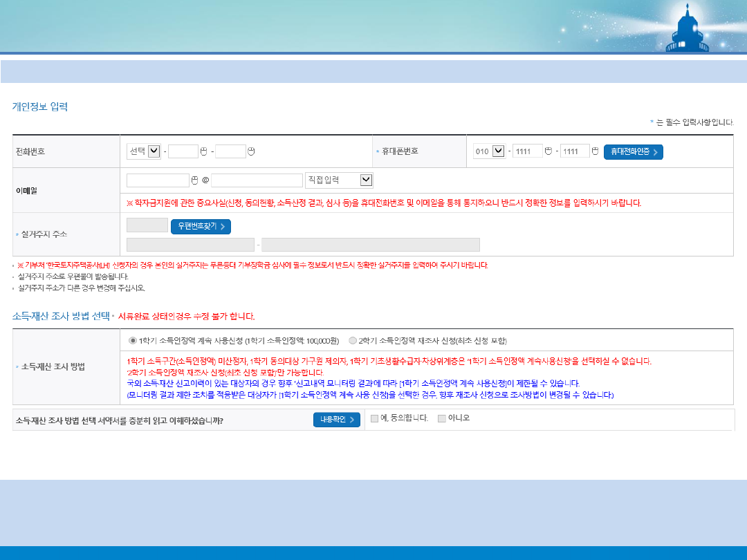Click mouse-input icon after phone number middle field
Screen dimensions: 747x560
(x=203, y=151)
